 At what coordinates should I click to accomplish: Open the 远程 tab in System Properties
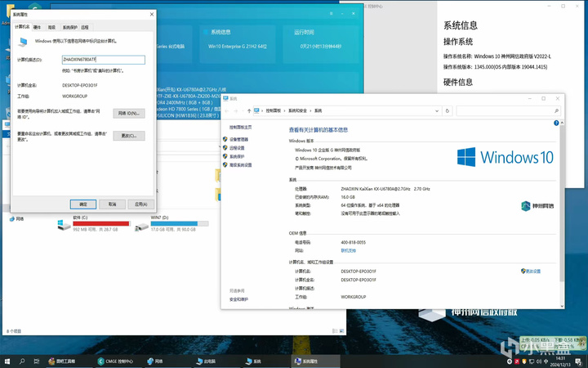85,27
